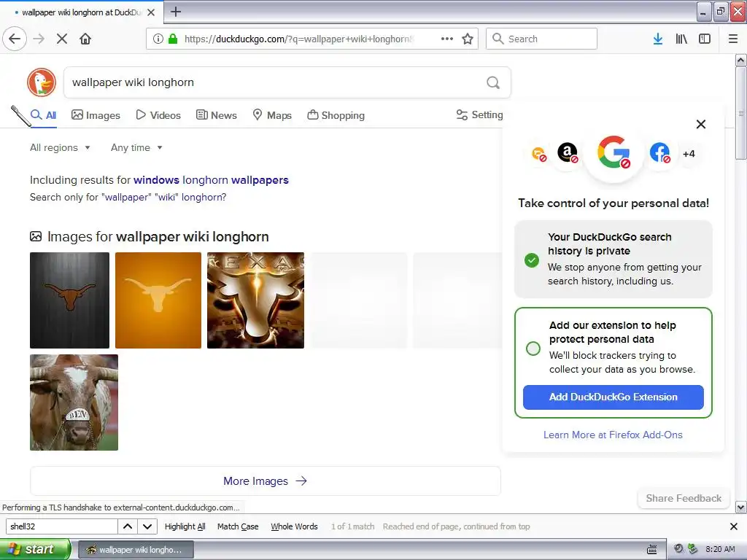747x560 pixels.
Task: Open windows longhorn wallpapers suggested link
Action: tap(211, 180)
